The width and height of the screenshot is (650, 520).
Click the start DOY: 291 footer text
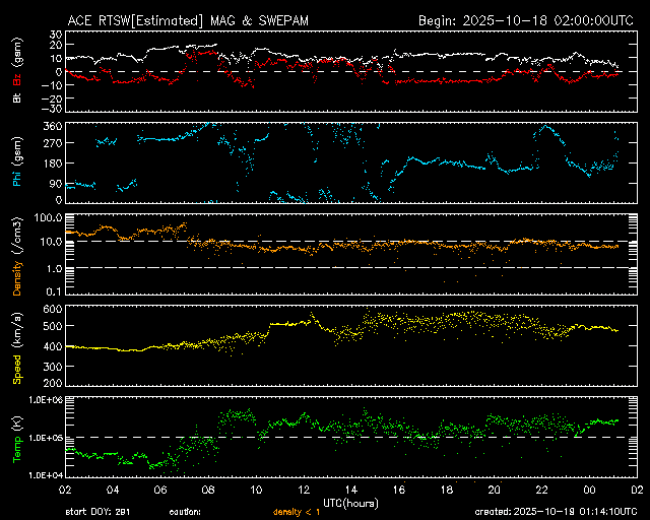tap(97, 511)
